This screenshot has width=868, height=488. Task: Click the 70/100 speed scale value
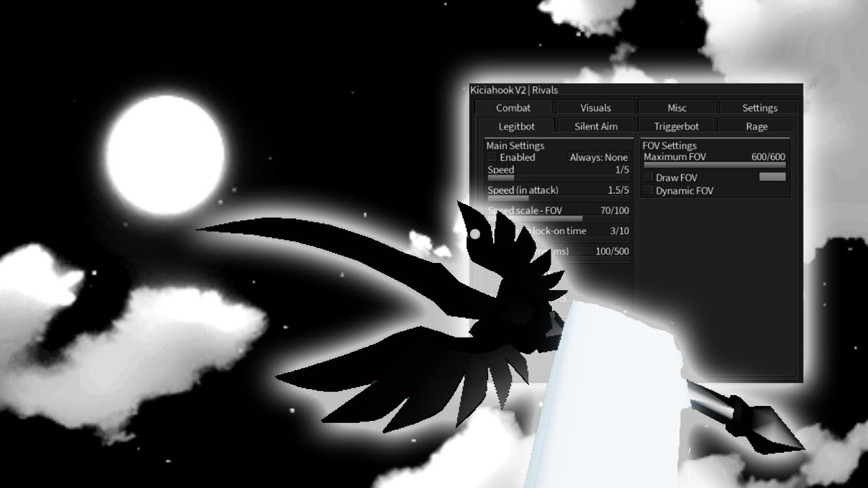[614, 211]
